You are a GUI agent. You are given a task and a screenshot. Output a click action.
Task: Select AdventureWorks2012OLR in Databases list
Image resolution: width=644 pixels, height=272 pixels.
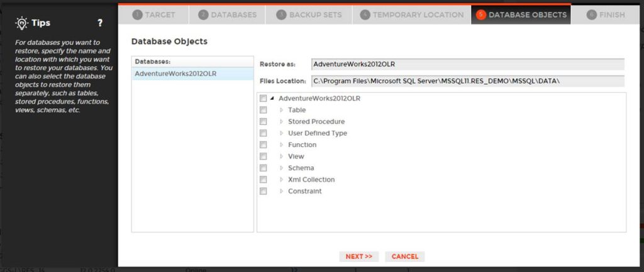coord(192,74)
